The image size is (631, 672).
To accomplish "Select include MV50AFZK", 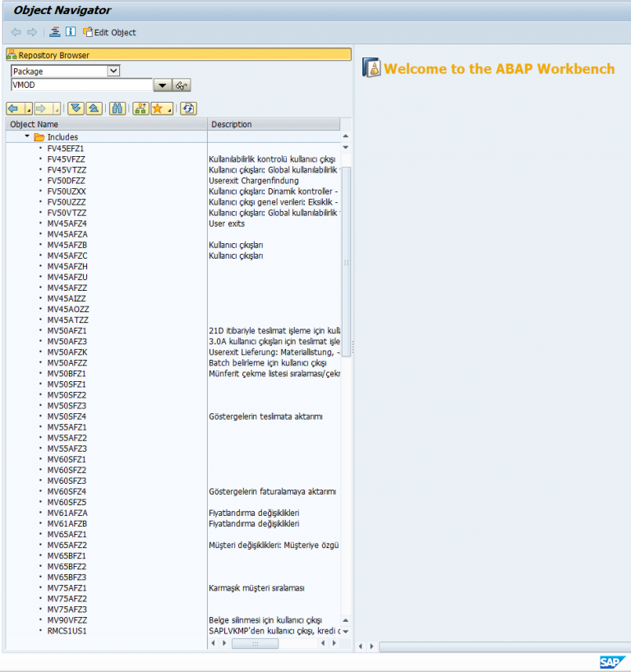I will 67,352.
